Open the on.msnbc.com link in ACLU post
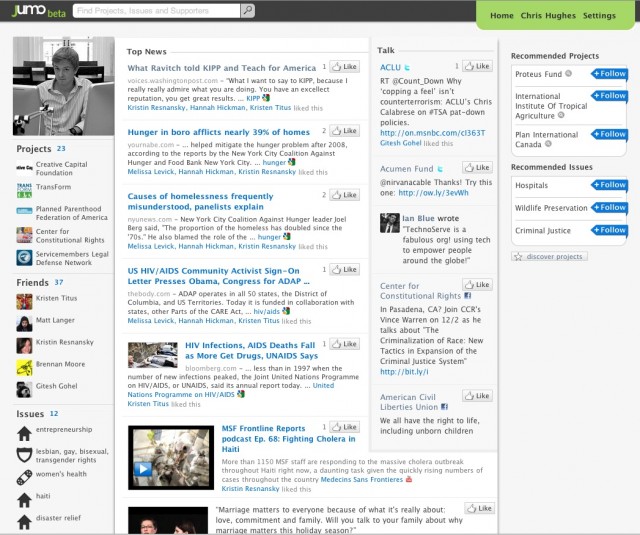This screenshot has height=535, width=640. 433,133
